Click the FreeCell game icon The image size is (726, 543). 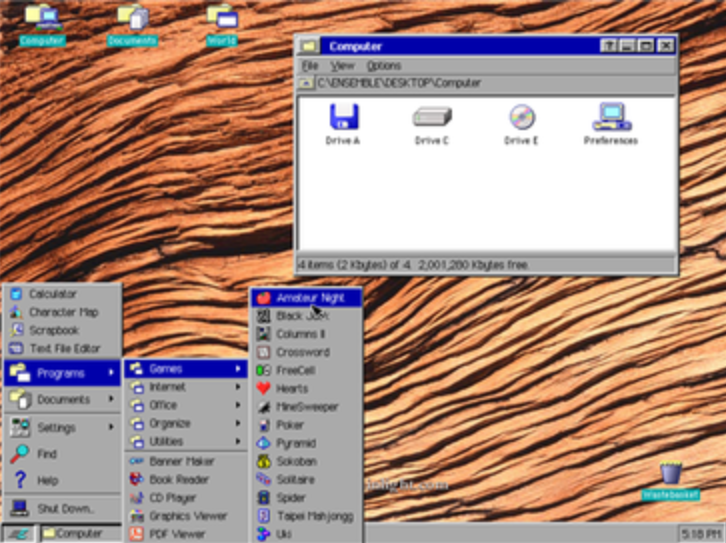[263, 370]
